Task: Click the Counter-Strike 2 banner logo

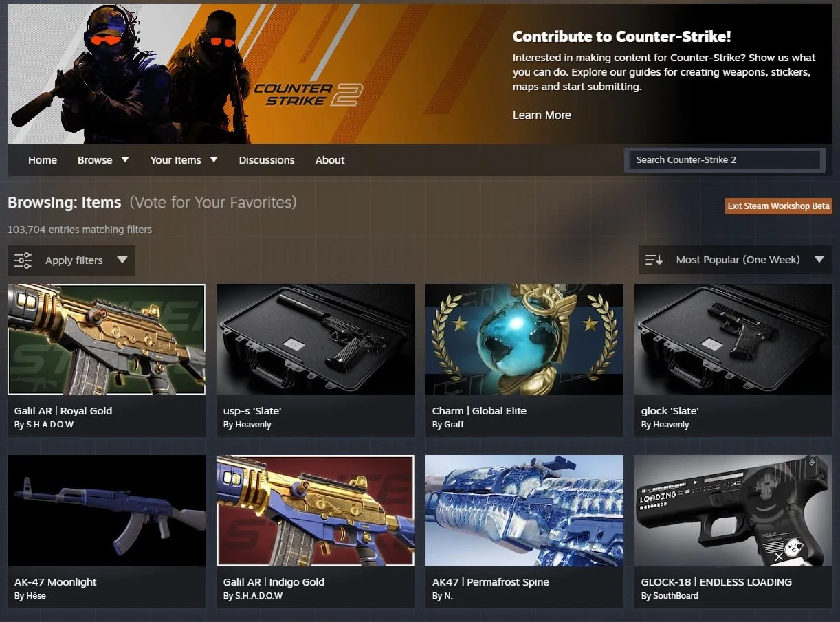Action: point(307,94)
